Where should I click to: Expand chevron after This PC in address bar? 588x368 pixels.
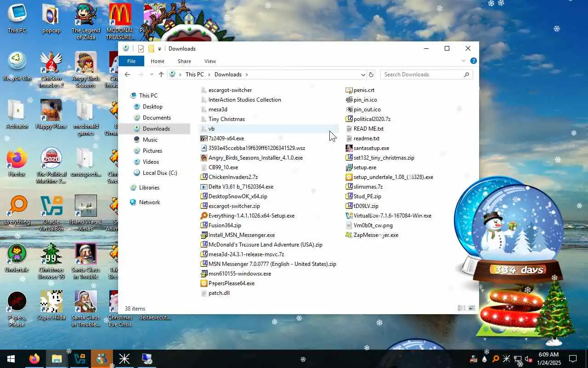click(209, 75)
